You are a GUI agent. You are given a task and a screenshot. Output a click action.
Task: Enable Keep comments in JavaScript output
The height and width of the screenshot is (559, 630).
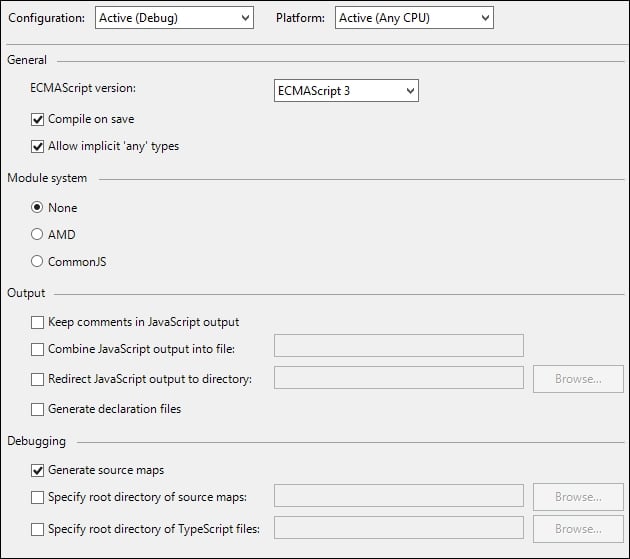click(x=38, y=323)
